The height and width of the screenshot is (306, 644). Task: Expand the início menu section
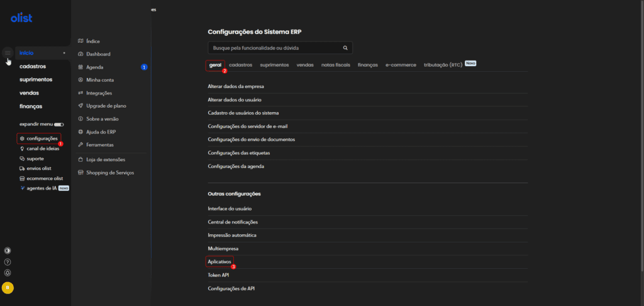pos(43,53)
